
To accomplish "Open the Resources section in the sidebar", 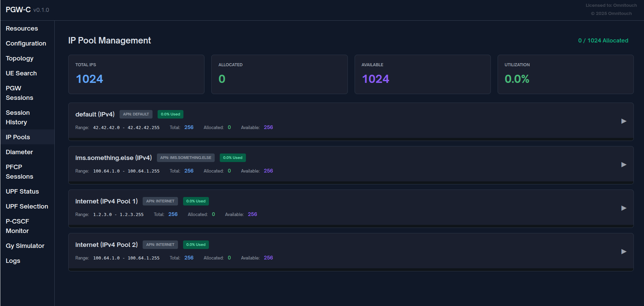I will click(21, 28).
